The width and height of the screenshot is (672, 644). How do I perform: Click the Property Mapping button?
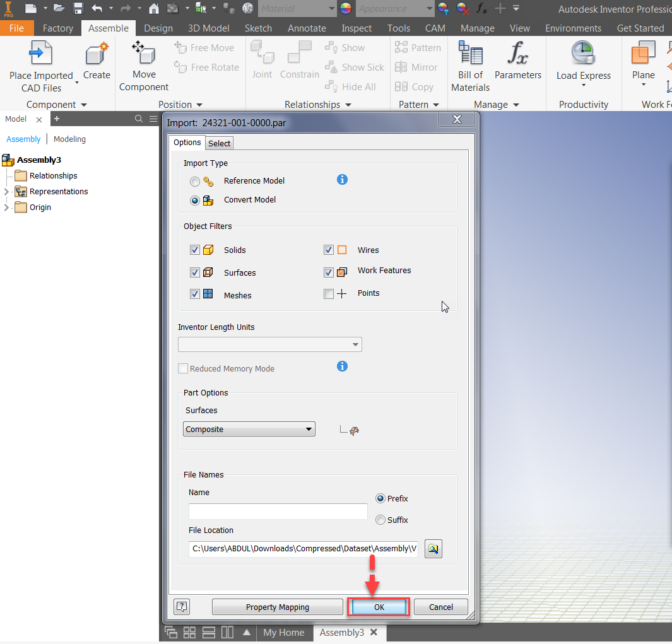(x=277, y=606)
